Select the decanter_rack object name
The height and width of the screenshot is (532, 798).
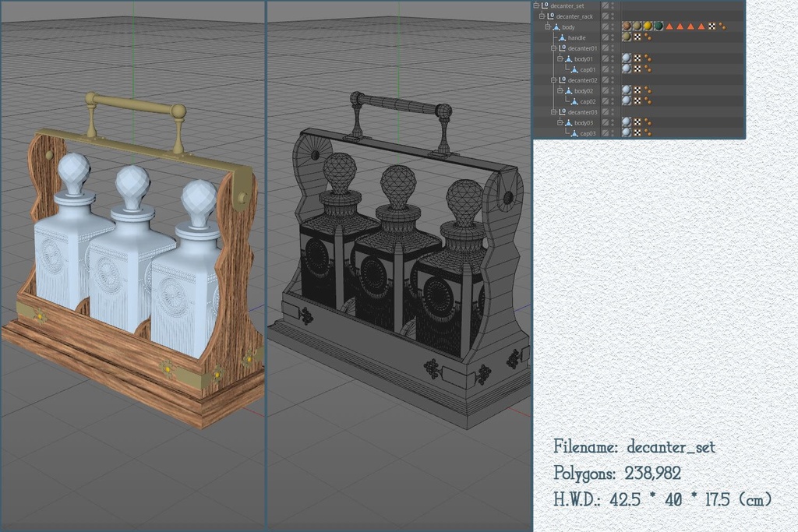click(574, 17)
